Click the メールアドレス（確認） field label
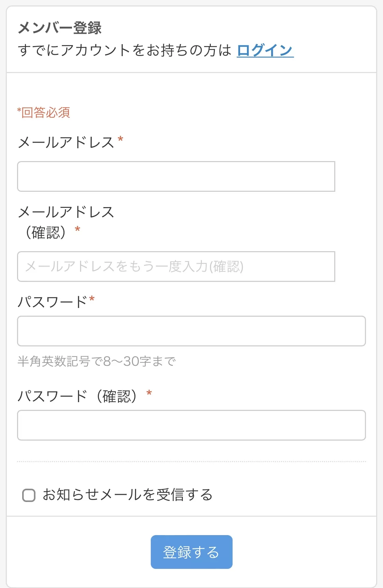 click(66, 222)
